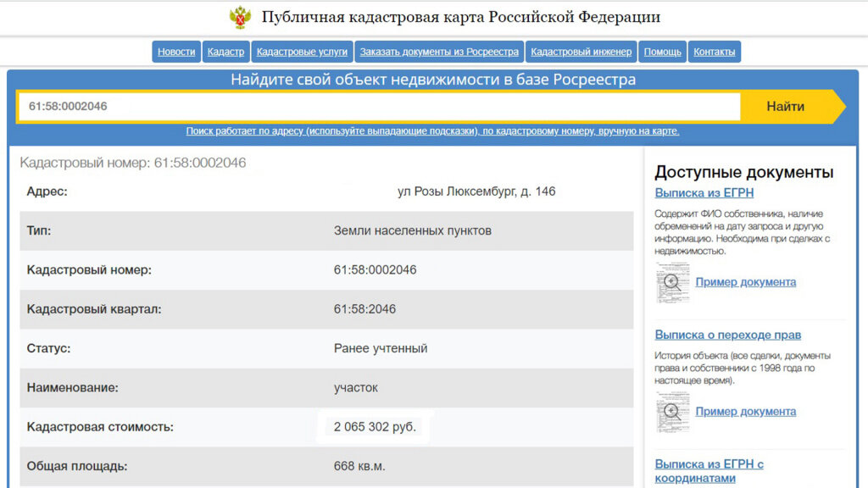Click the Тип: row label
Screen dimensions: 868x488
tap(39, 230)
